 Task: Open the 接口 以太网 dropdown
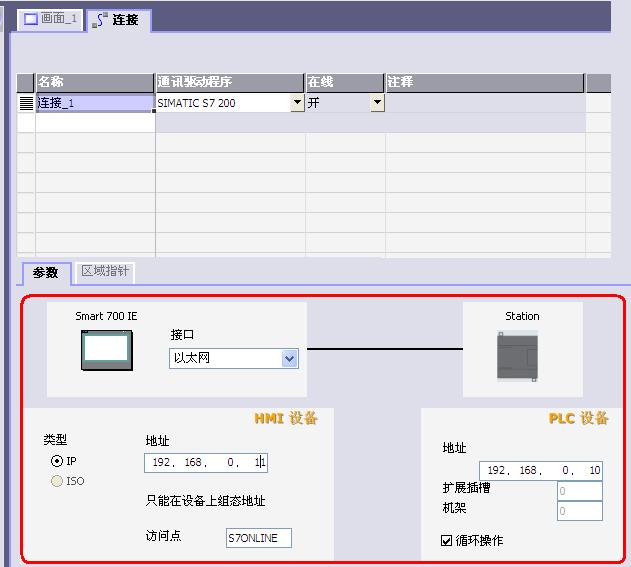(289, 358)
